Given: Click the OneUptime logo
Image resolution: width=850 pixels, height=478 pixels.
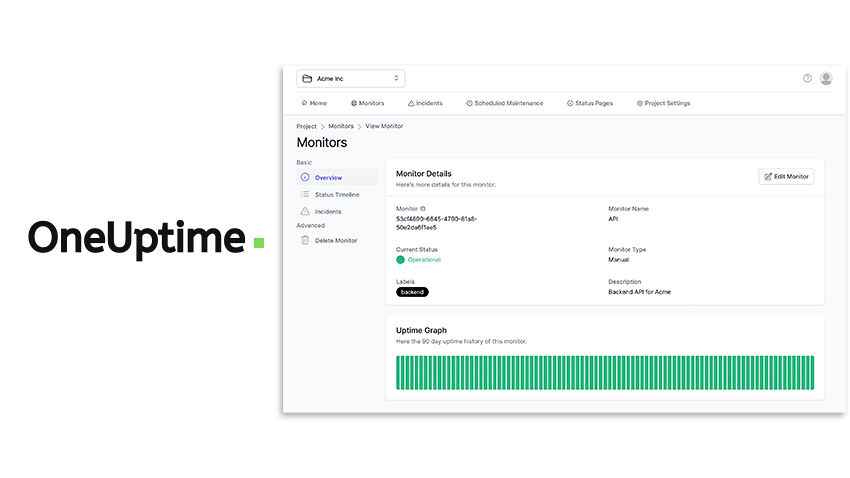Looking at the screenshot, I should [x=146, y=239].
